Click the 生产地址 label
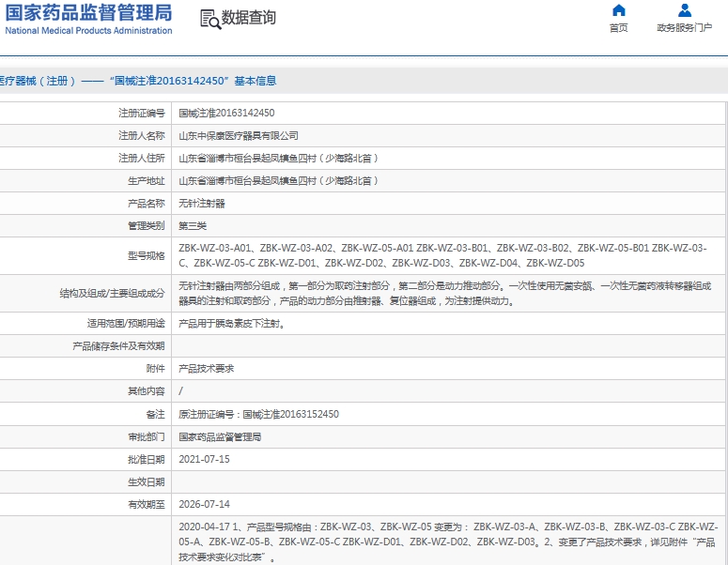Screen dimensions: 728x565 tap(147, 181)
